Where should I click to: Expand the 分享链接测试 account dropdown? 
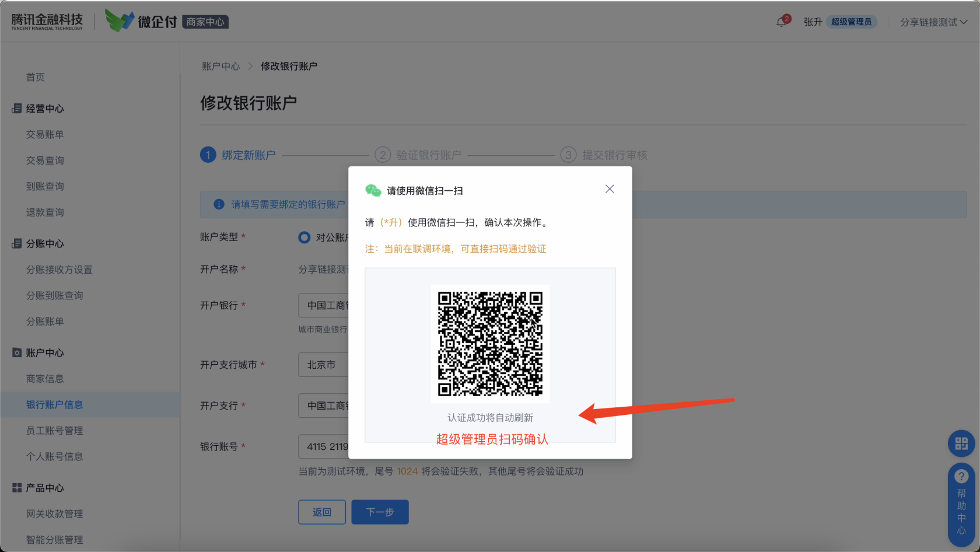click(934, 22)
